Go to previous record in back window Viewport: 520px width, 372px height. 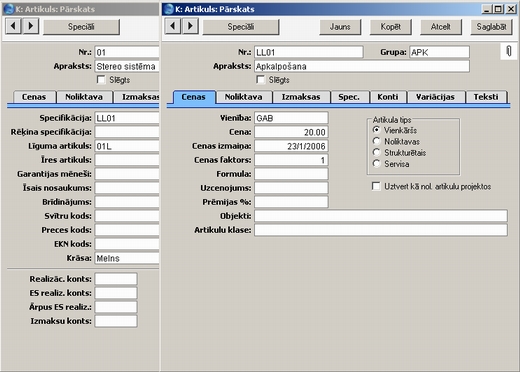pyautogui.click(x=13, y=26)
